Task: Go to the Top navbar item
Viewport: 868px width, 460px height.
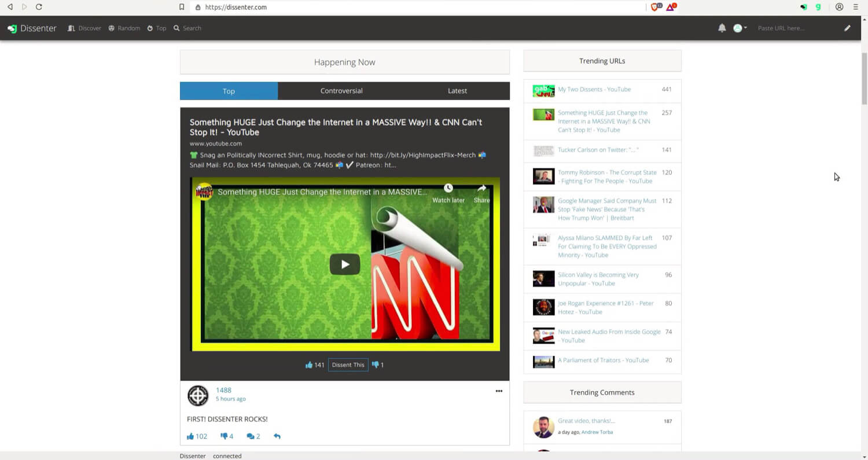Action: (x=156, y=28)
